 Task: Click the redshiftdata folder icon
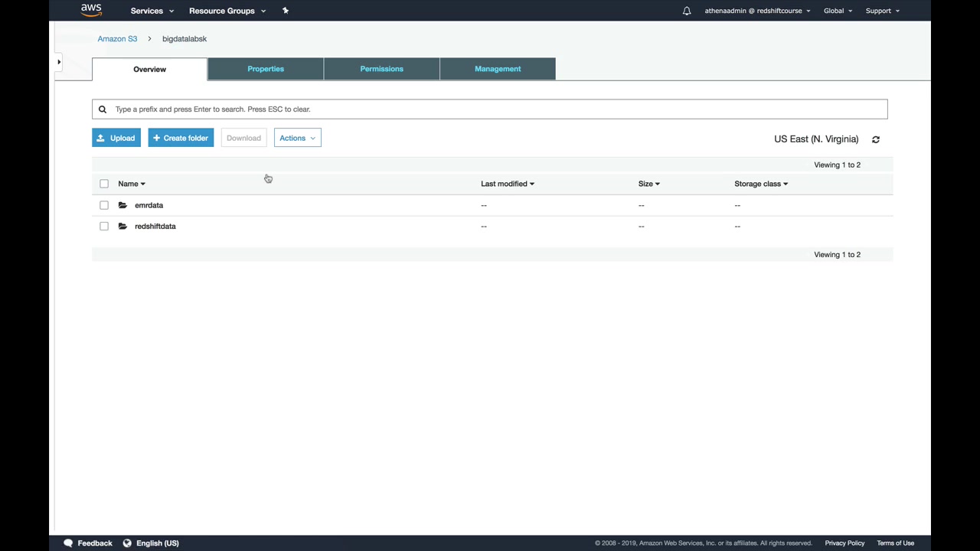pyautogui.click(x=122, y=227)
